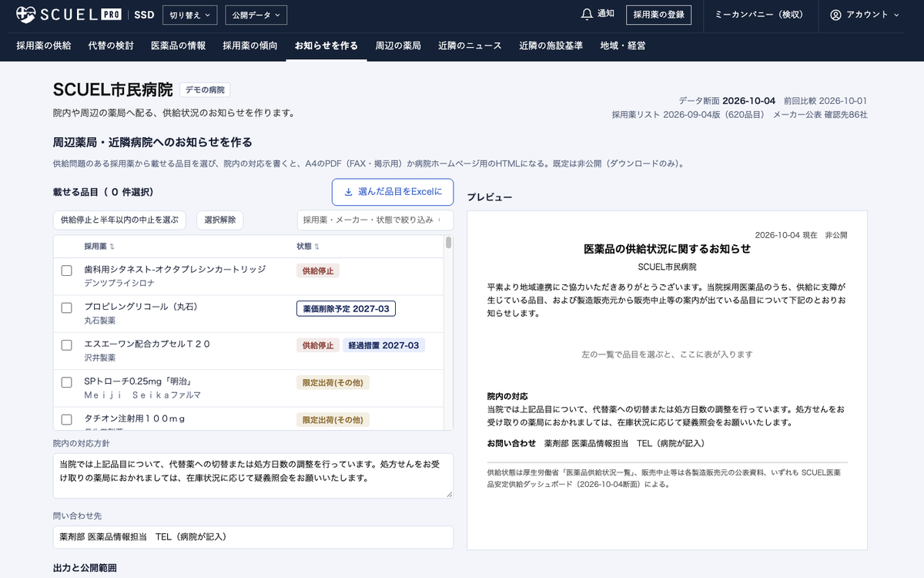Open the 近隣の施設基準 tab
Screen dimensions: 924x578
click(x=551, y=45)
